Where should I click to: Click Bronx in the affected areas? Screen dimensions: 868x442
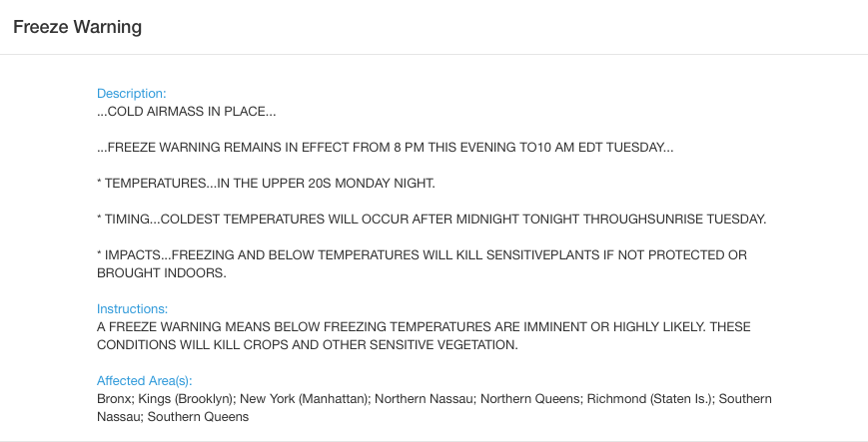115,399
